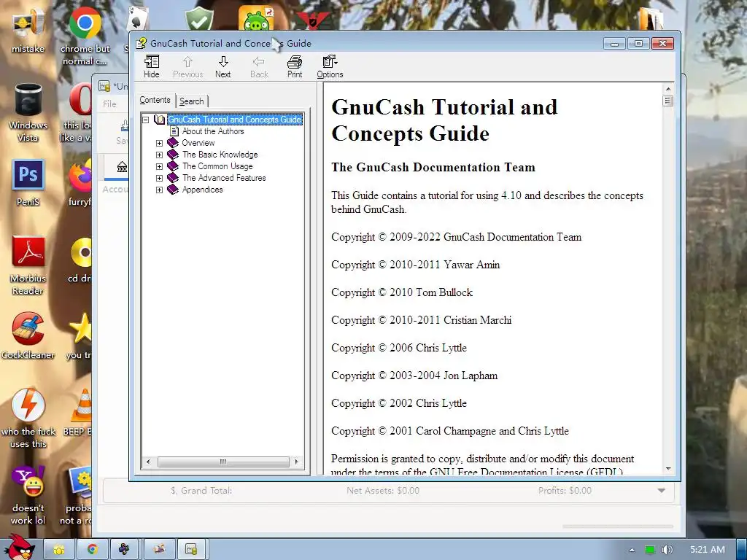Open the Chrome desktop shortcut
This screenshot has height=560, width=747.
pos(85,36)
